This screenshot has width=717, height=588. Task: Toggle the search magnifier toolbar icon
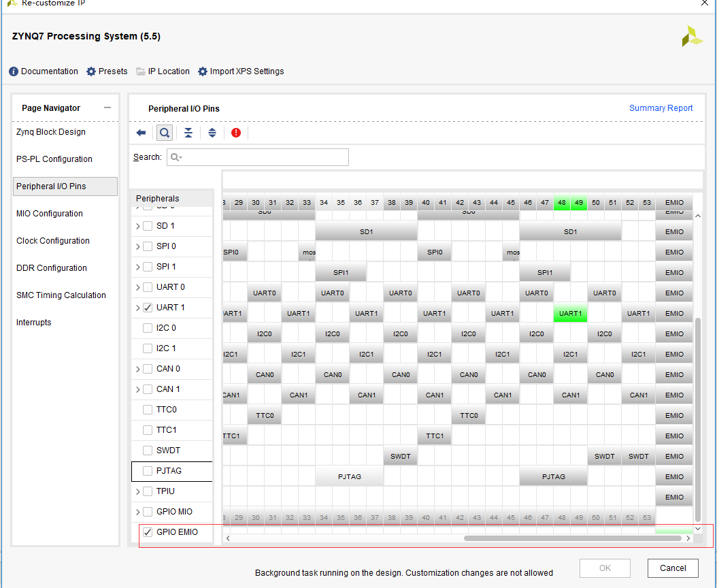pyautogui.click(x=165, y=133)
